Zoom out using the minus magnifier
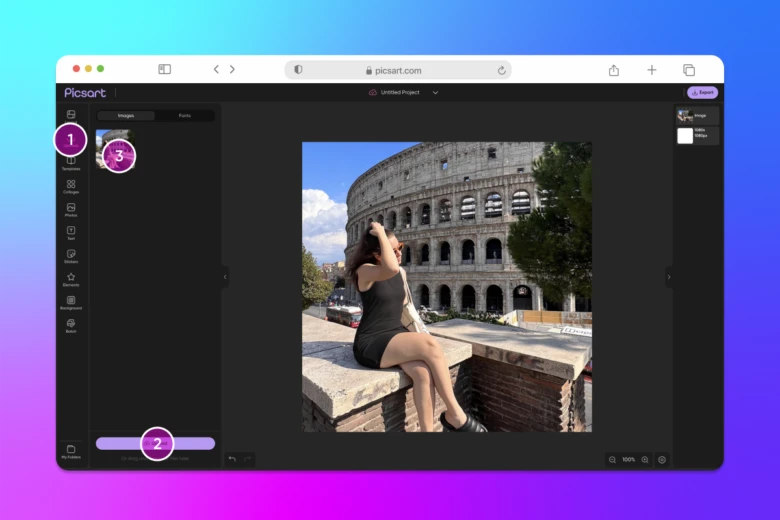The height and width of the screenshot is (520, 780). click(x=612, y=460)
